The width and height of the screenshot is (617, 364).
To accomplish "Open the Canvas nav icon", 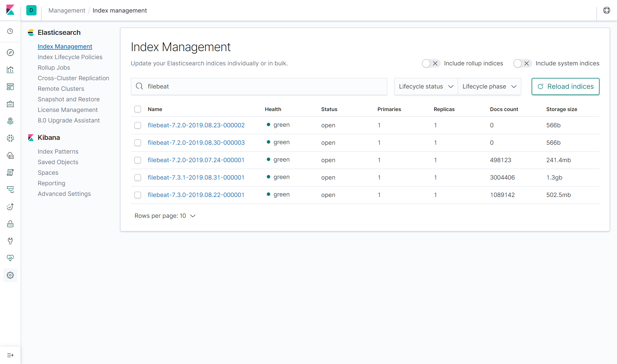I will click(10, 104).
